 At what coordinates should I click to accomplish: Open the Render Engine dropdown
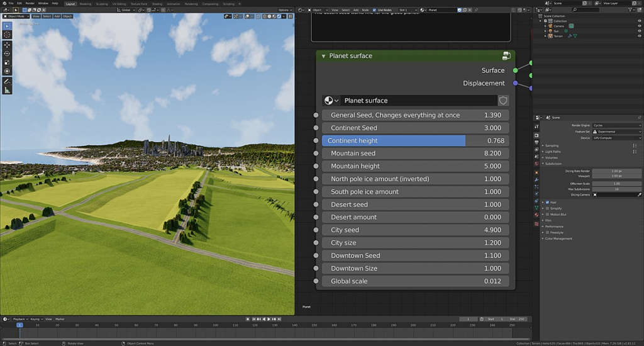616,125
